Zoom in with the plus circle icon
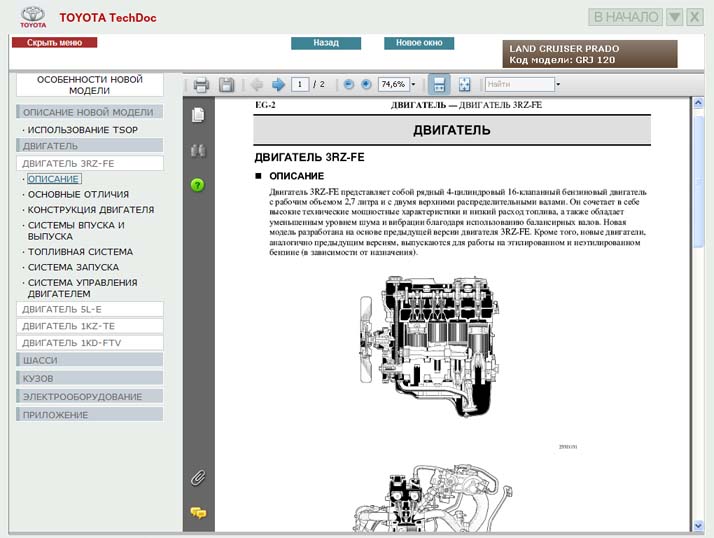The image size is (714, 538). (x=366, y=84)
